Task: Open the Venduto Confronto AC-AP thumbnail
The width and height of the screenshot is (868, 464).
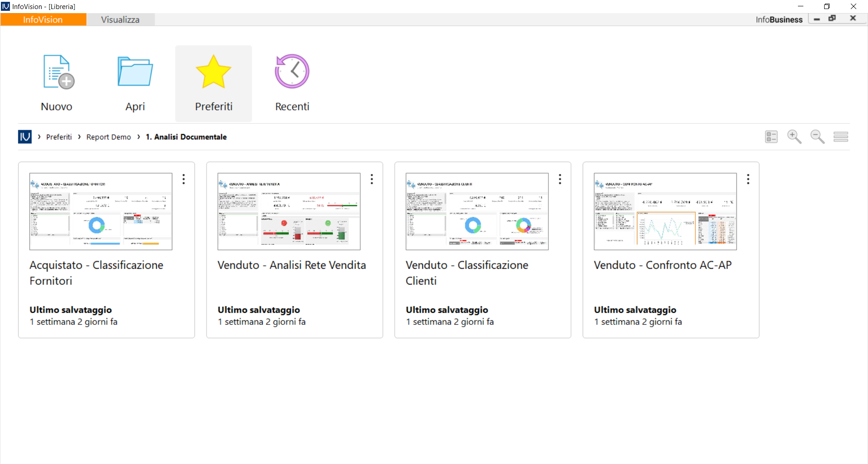Action: (x=665, y=211)
